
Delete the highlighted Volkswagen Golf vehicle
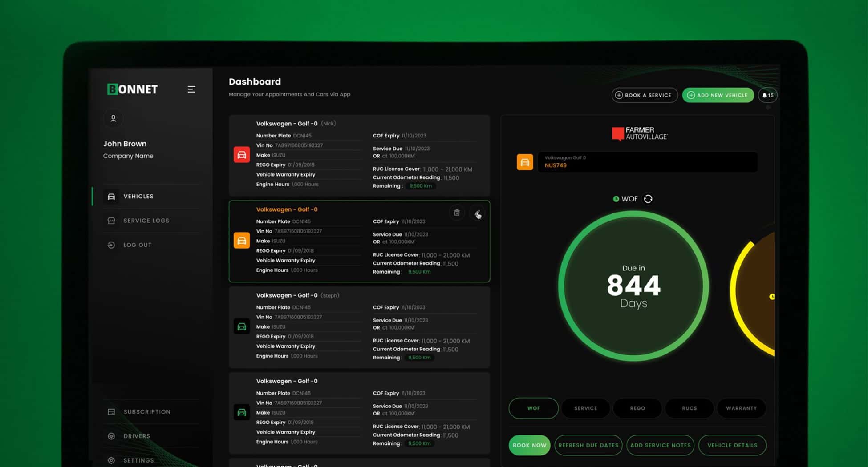coord(457,213)
